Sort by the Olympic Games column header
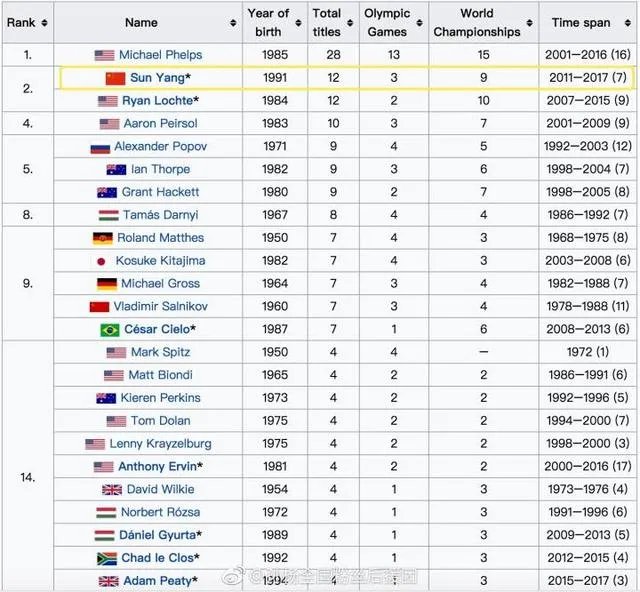The width and height of the screenshot is (640, 592). pyautogui.click(x=387, y=22)
